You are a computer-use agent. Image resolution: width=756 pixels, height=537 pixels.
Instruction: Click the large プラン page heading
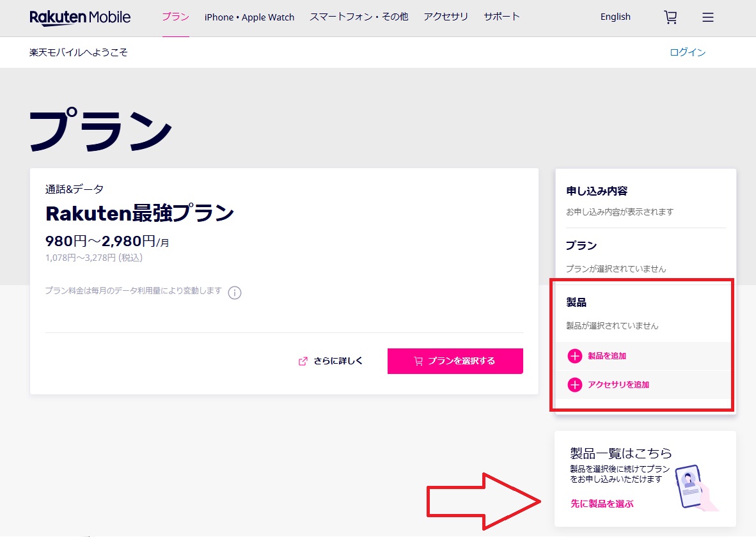101,130
